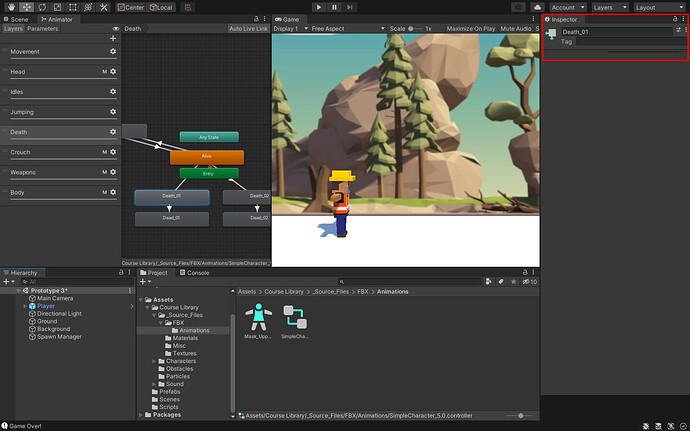Advance one frame with Step button
Screen dimensions: 690x431
click(350, 7)
